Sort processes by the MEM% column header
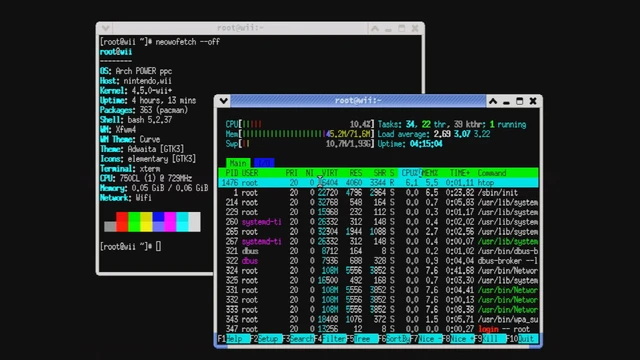 click(430, 173)
